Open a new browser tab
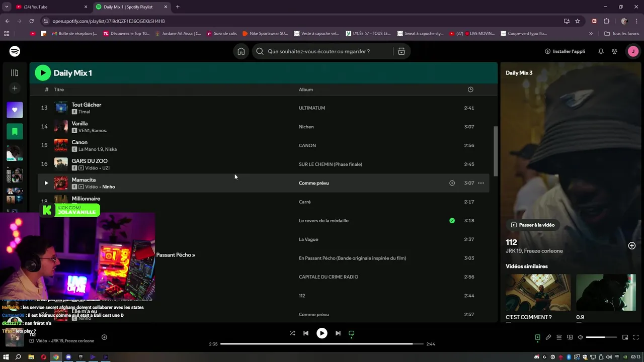644x362 pixels. pos(178,7)
